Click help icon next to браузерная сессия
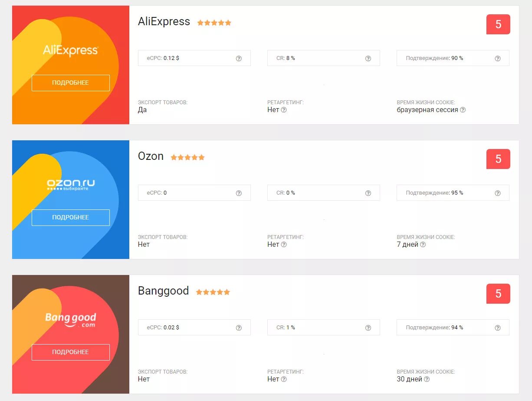Screen dimensions: 532x401 (x=463, y=110)
